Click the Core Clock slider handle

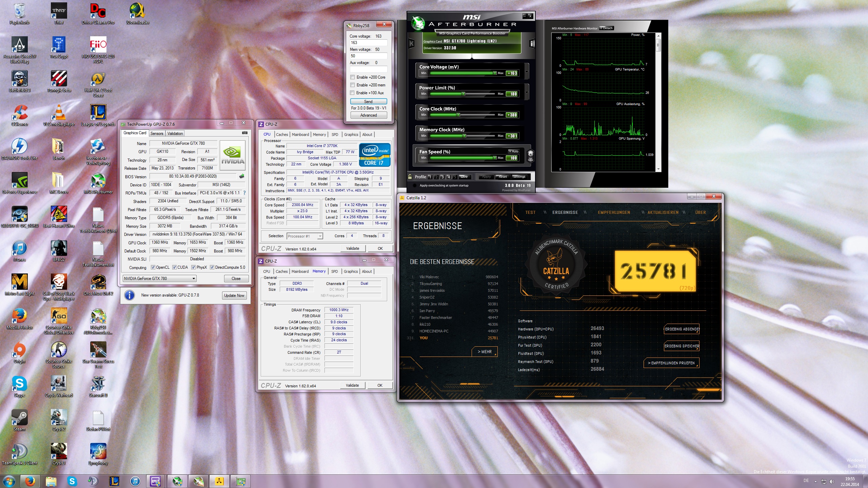[458, 115]
